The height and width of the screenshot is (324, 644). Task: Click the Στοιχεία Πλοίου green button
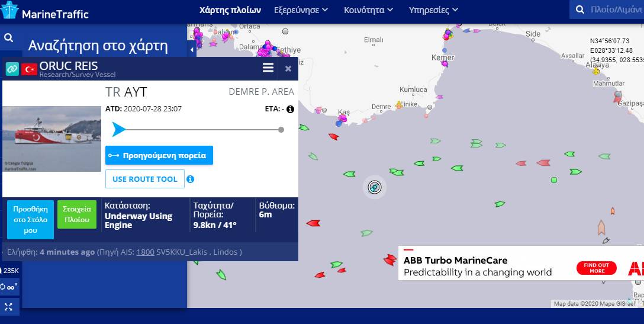(x=77, y=214)
